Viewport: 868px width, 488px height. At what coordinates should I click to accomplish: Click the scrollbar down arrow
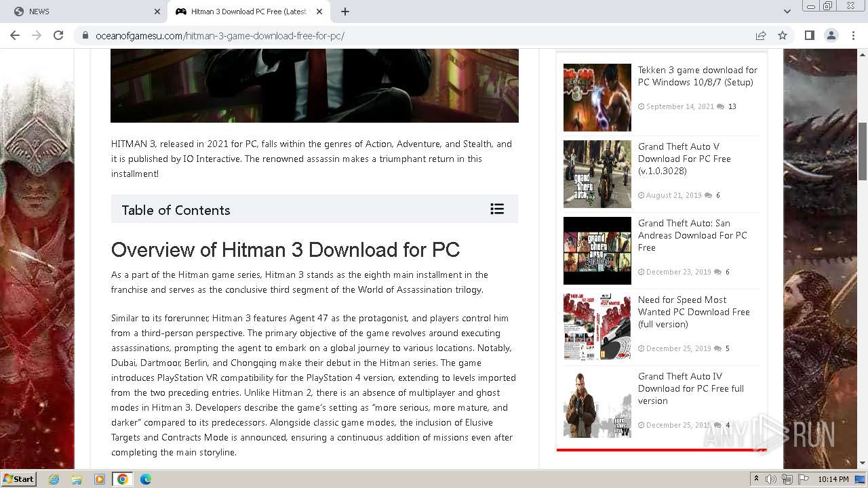[x=863, y=464]
